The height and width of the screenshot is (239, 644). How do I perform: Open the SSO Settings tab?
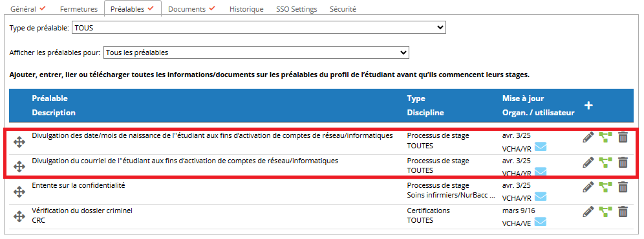[x=297, y=8]
